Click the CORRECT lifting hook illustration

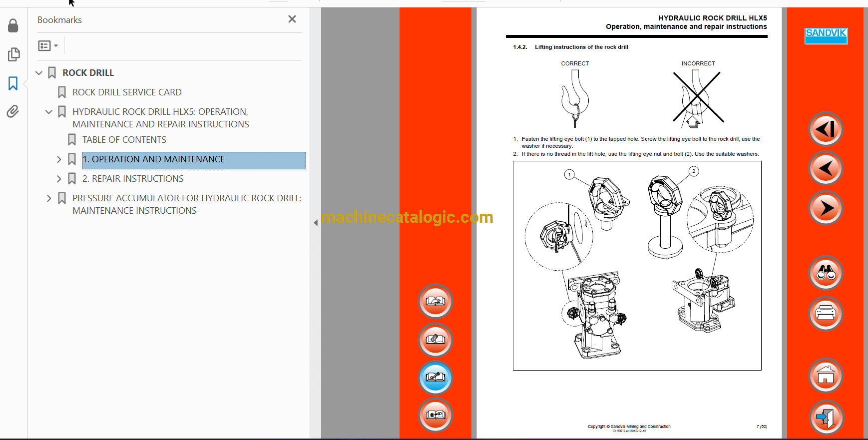(575, 98)
